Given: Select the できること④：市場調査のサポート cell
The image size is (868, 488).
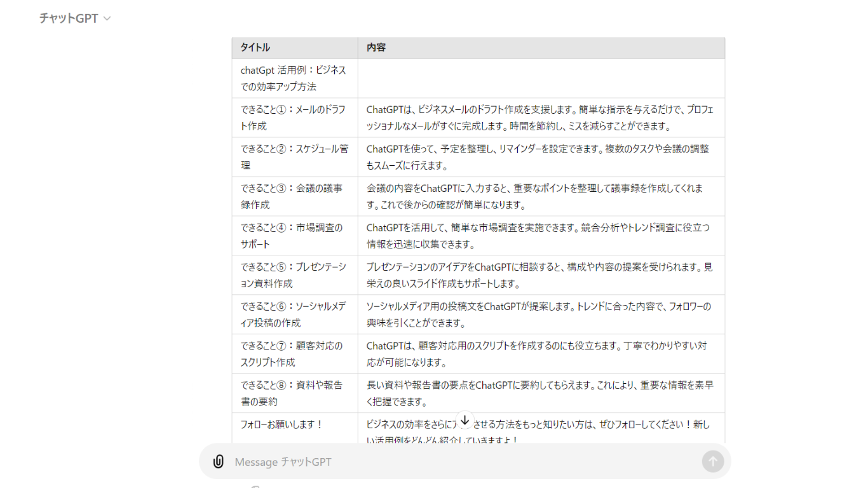Looking at the screenshot, I should pos(295,236).
